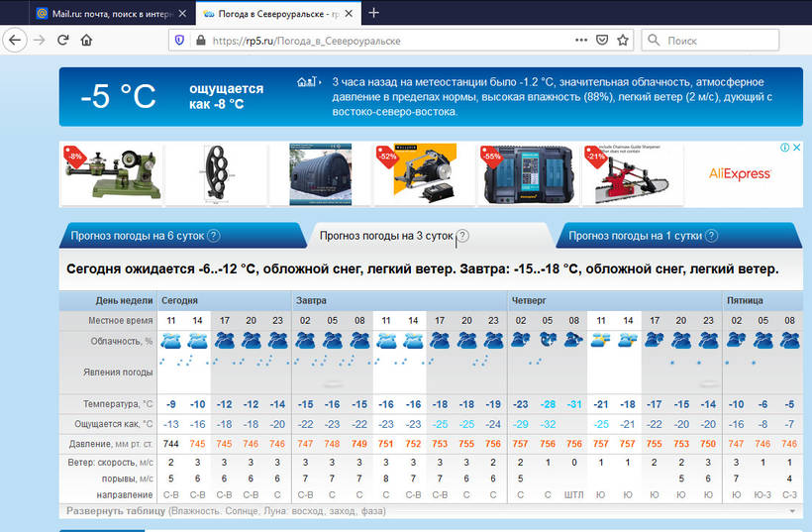Image resolution: width=812 pixels, height=532 pixels.
Task: Reload the current page
Action: [x=62, y=41]
